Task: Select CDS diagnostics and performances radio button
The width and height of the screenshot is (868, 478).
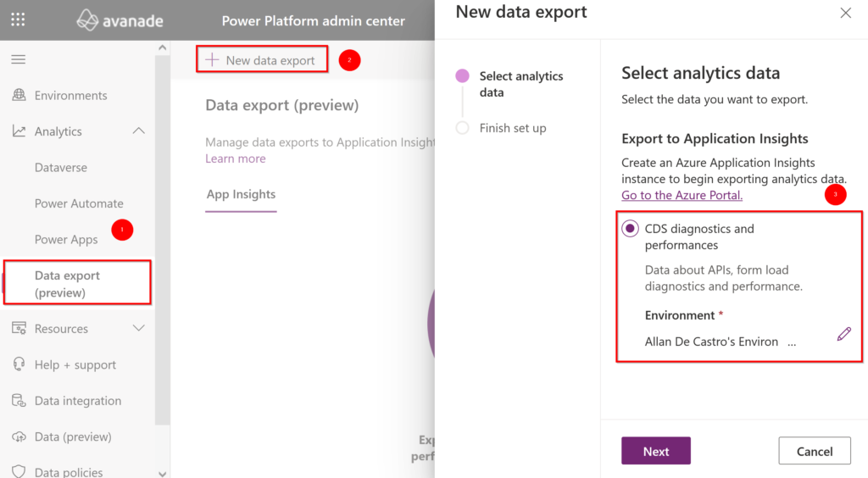Action: coord(630,229)
